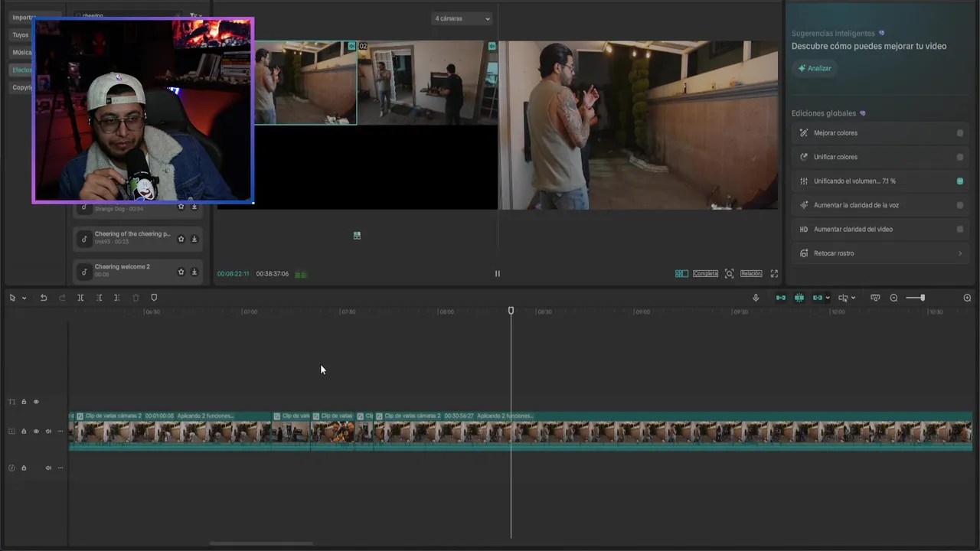Toggle preview axis cursor tool
Screen dimensions: 980x551
843,298
